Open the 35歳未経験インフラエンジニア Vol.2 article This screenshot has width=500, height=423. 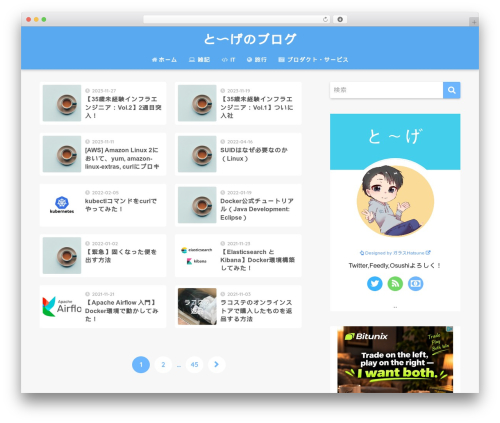tap(103, 103)
